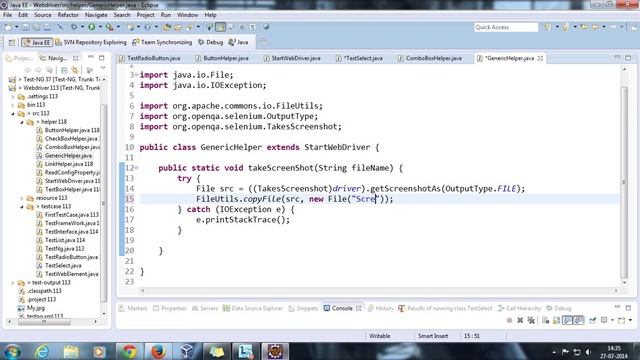Click the Clear Console icon
This screenshot has width=640, height=360.
pyautogui.click(x=545, y=320)
